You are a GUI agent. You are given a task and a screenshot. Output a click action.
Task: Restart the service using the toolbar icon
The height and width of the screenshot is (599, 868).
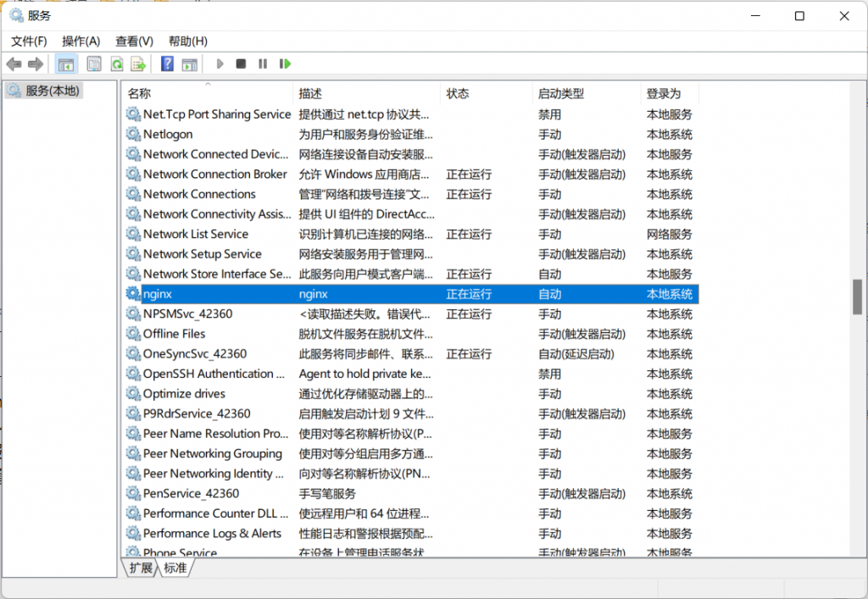coord(286,64)
